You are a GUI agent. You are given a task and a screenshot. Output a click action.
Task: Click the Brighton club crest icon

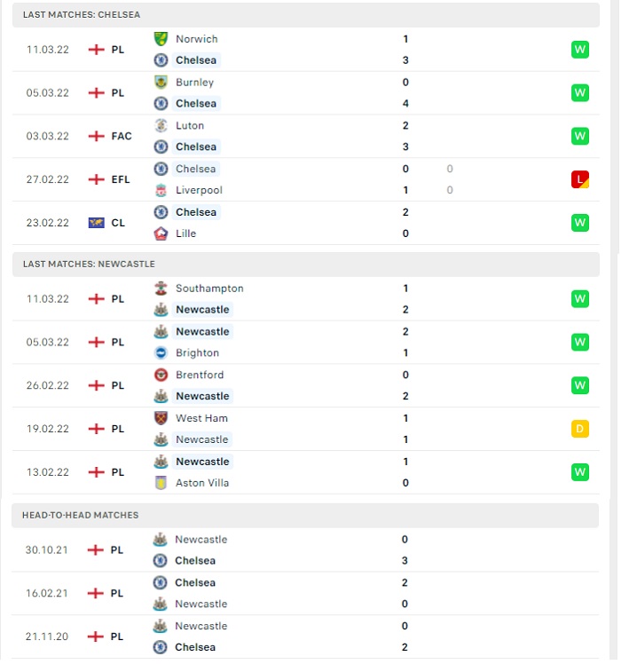point(161,352)
